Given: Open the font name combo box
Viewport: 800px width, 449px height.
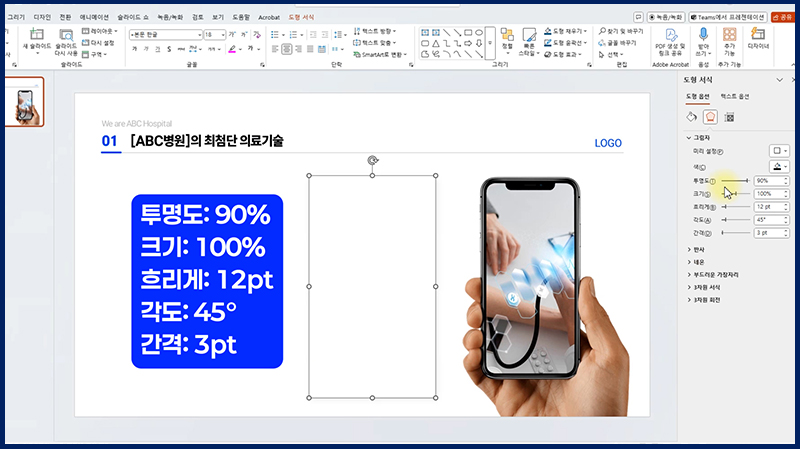Looking at the screenshot, I should click(x=166, y=35).
